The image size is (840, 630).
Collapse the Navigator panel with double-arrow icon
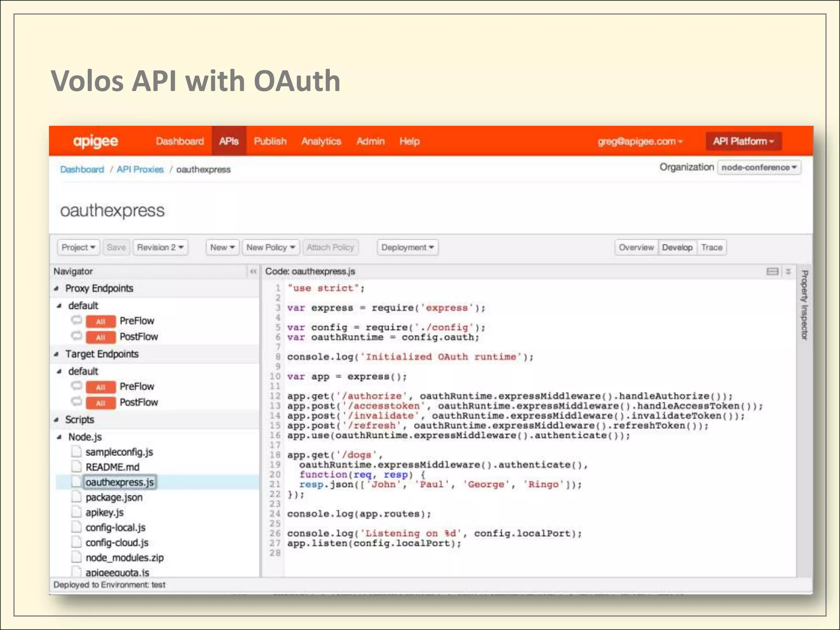[x=253, y=272]
